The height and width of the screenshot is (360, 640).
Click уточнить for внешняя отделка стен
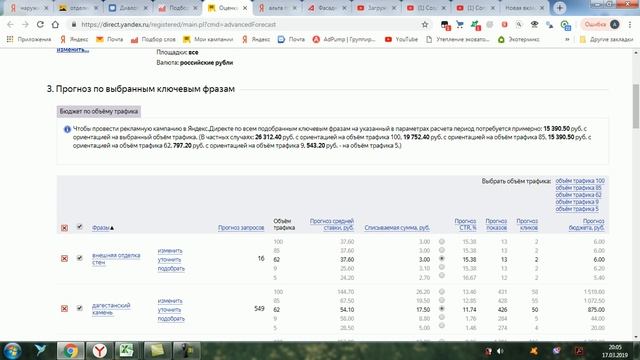coord(169,260)
